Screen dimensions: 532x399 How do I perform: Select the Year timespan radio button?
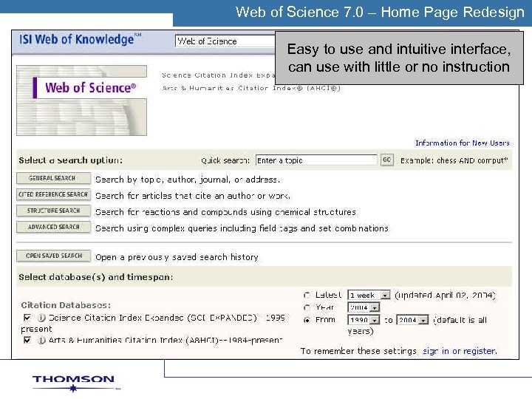(x=307, y=307)
